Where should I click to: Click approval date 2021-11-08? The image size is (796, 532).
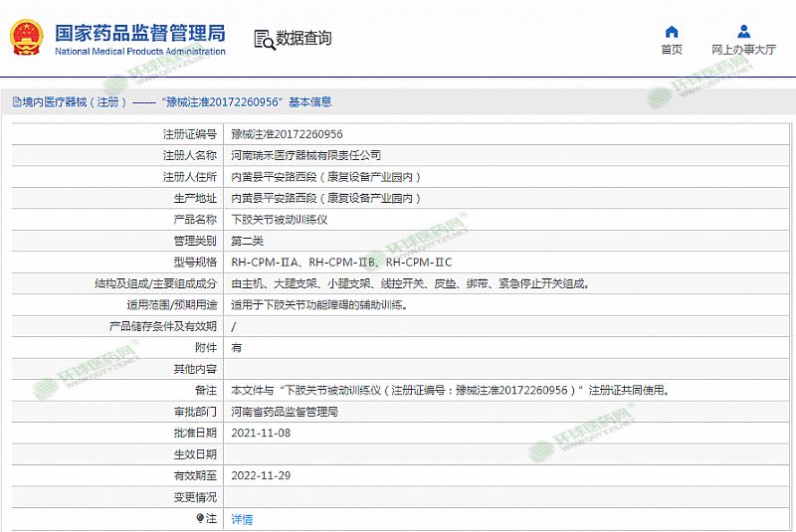(x=261, y=434)
